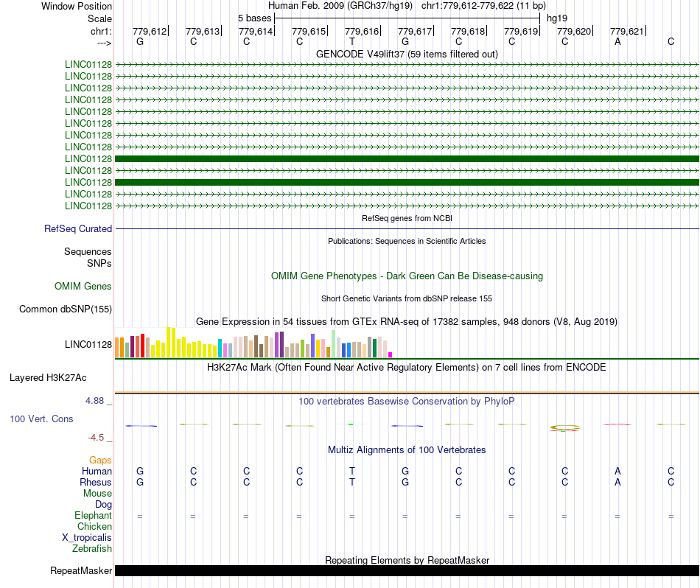Click the Common dbSNP(155) track label
Viewport: 700px width, 588px height.
[65, 309]
